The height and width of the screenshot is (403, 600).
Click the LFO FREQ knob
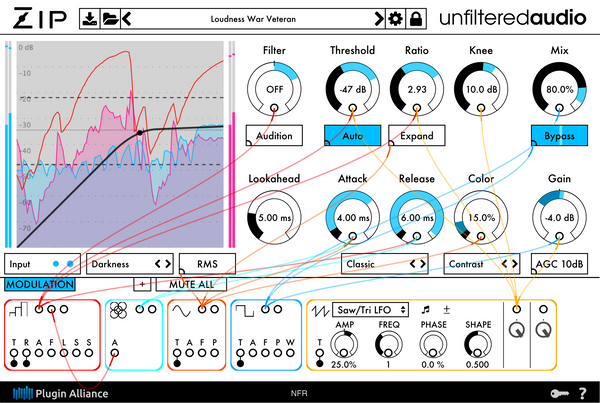389,344
